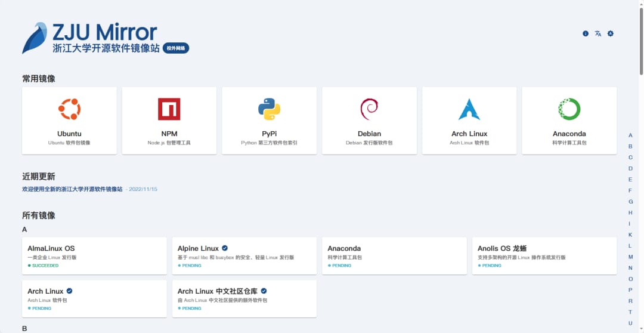Open the Arch Linux 中文社区仓库 card

pyautogui.click(x=244, y=299)
